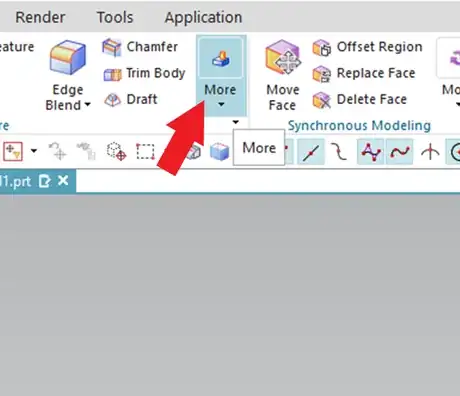Click the page icon on the .prt tab

(x=44, y=181)
